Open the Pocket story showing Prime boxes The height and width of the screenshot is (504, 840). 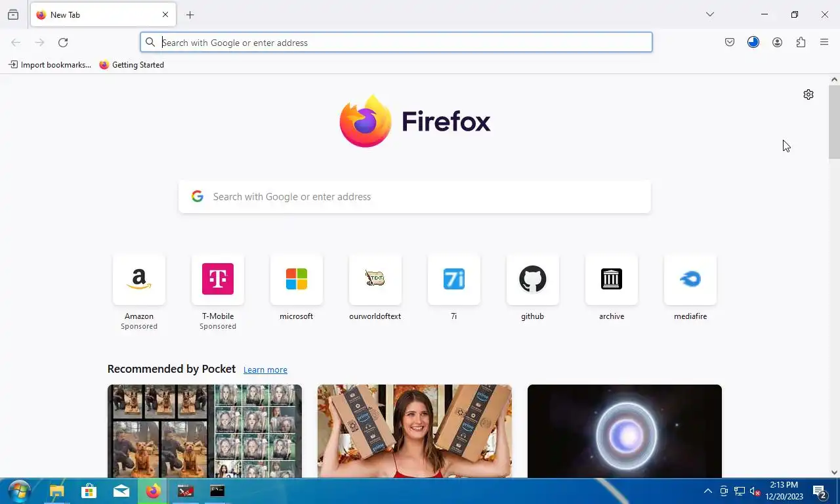pyautogui.click(x=415, y=431)
